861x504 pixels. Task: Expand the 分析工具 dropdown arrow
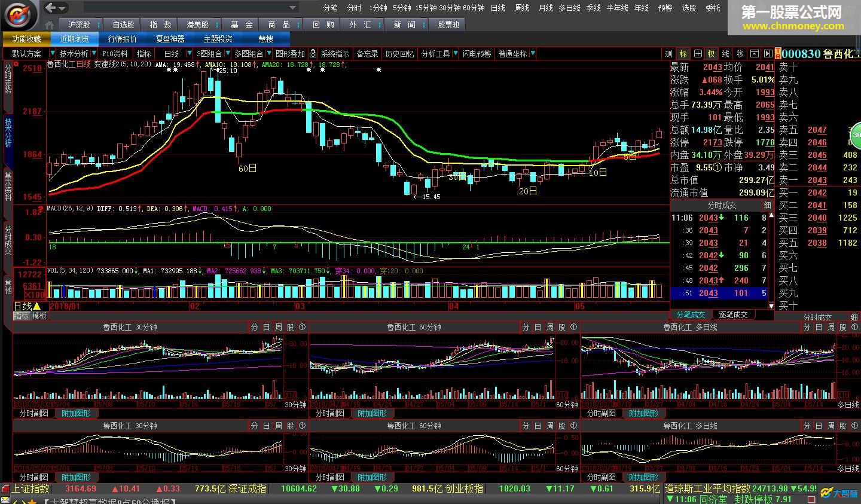[455, 54]
